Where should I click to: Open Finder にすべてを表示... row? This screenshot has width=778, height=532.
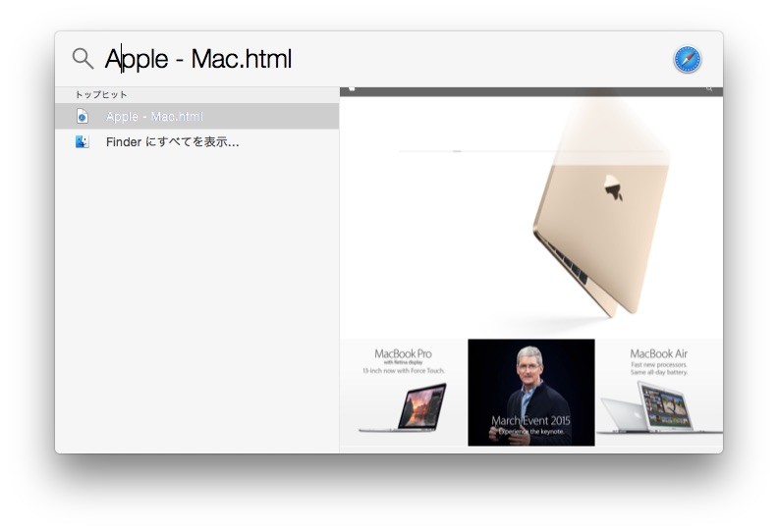[197, 142]
